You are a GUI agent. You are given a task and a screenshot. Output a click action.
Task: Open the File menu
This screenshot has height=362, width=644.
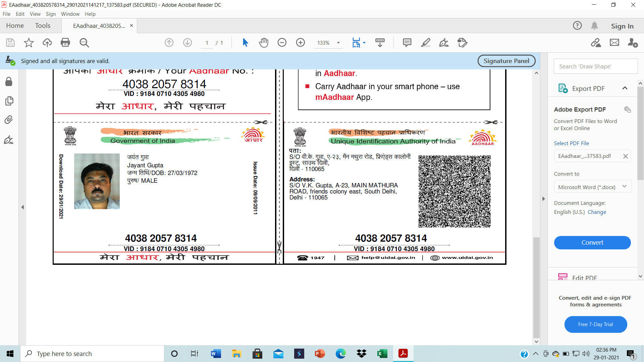6,14
